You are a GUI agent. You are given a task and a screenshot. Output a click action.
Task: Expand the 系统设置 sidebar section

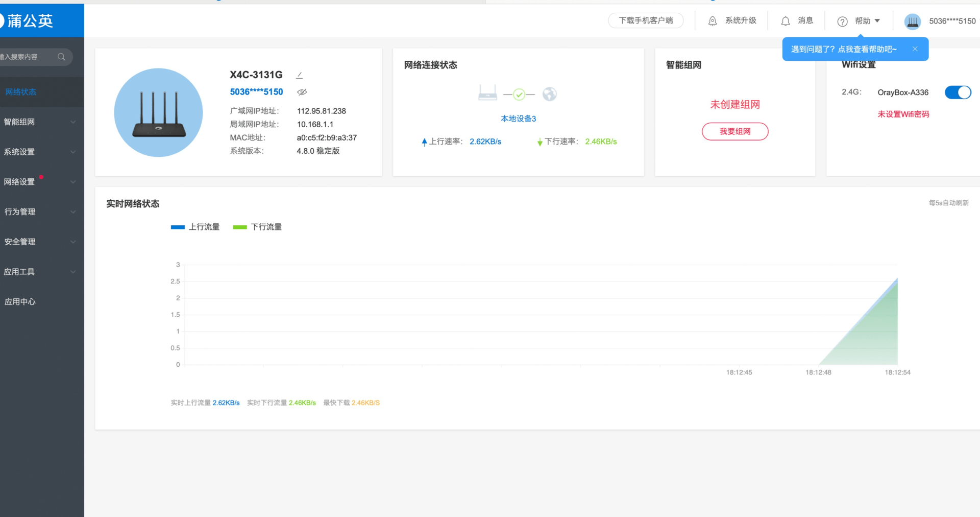41,152
